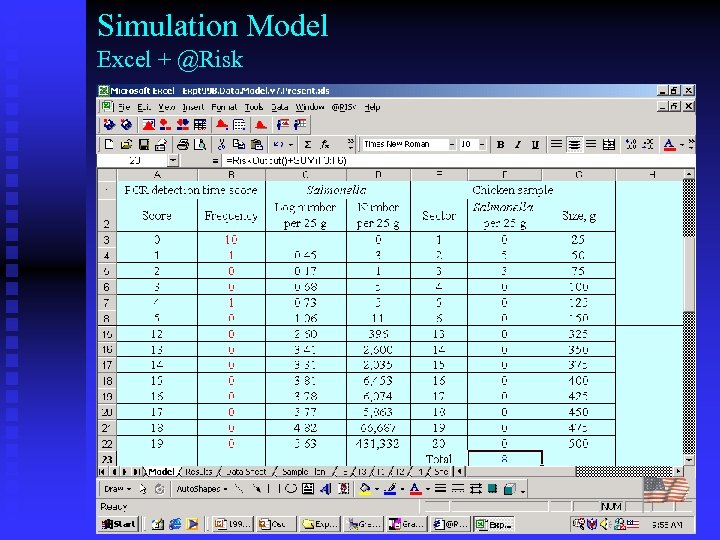Click the Start button
Screen dimensions: 720x540
[119, 524]
